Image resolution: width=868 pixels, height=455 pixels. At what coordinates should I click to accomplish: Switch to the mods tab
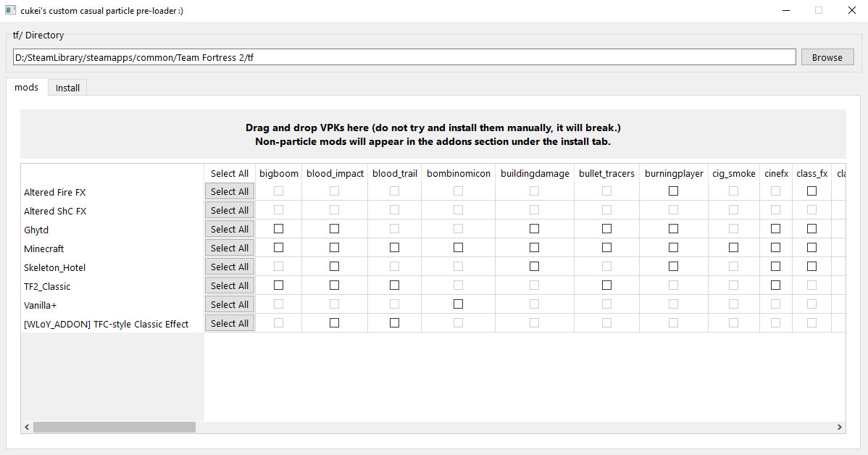coord(26,87)
